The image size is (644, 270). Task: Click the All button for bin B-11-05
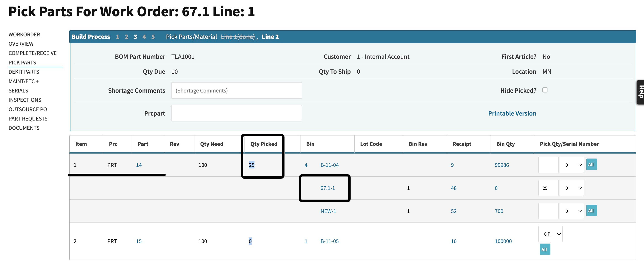(545, 250)
